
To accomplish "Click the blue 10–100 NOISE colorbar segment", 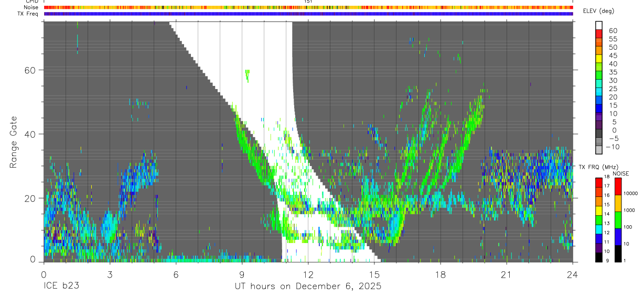I will click(618, 236).
